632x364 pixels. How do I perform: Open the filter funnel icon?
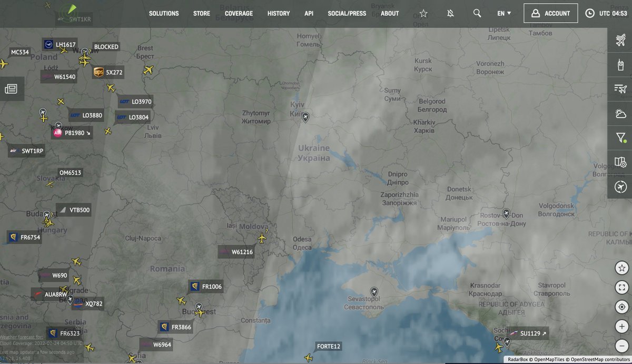(x=620, y=138)
